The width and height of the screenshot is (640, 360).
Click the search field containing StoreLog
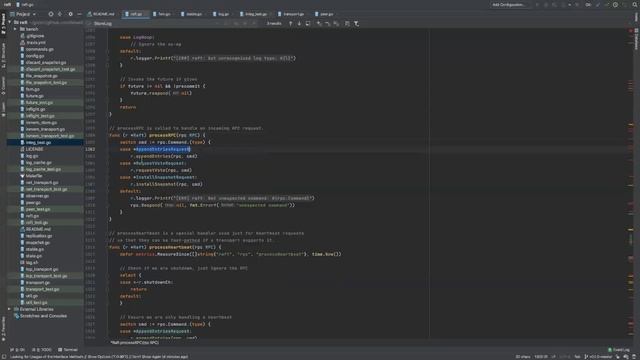point(155,24)
